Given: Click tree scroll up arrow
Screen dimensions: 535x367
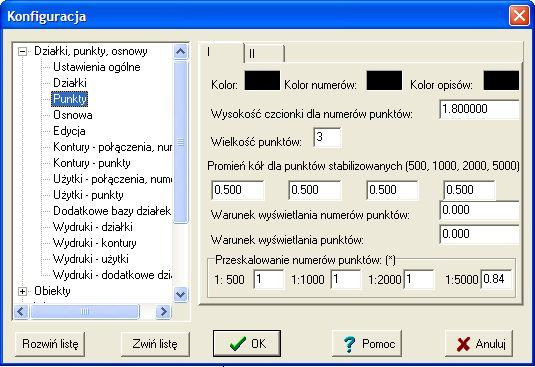Looking at the screenshot, I should (x=180, y=52).
